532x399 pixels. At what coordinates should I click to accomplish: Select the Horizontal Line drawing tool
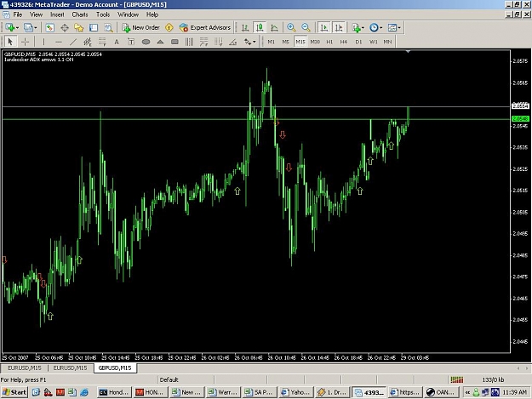[59, 42]
